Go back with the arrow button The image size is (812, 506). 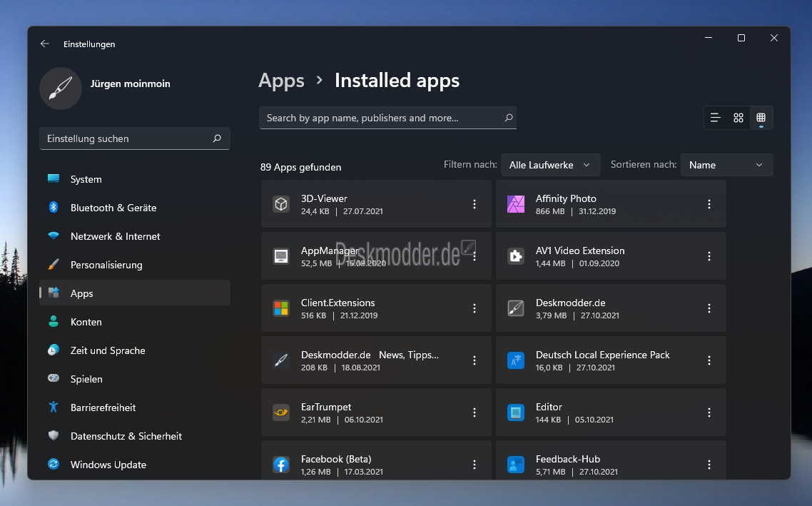pos(45,44)
